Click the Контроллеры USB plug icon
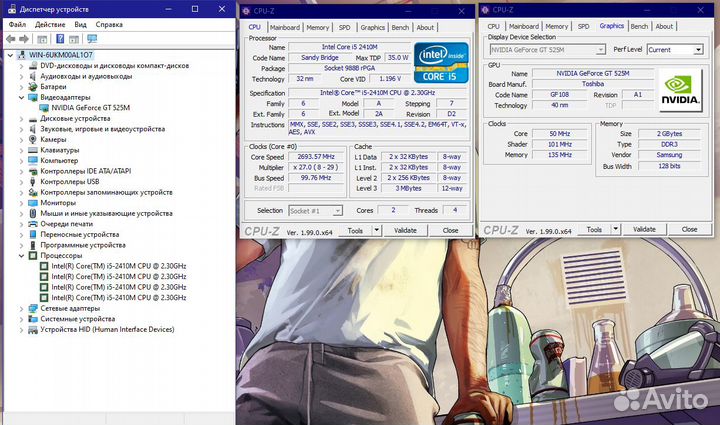720x425 pixels. [33, 182]
